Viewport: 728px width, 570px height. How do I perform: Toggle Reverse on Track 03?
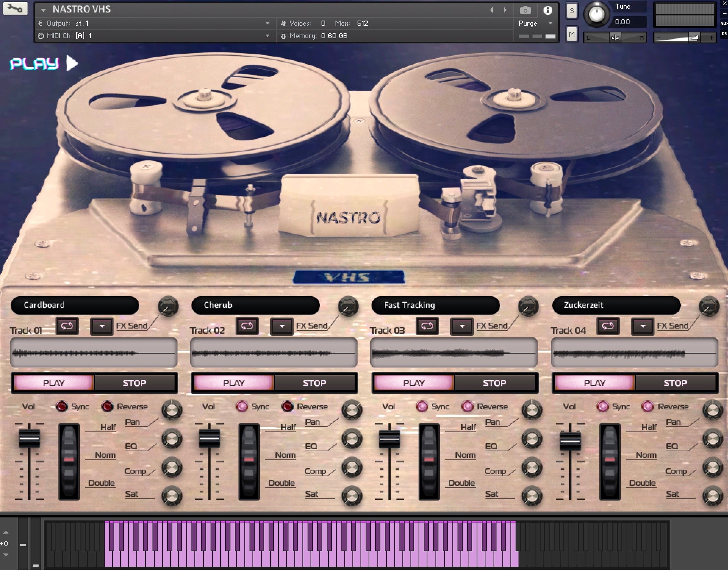point(468,406)
